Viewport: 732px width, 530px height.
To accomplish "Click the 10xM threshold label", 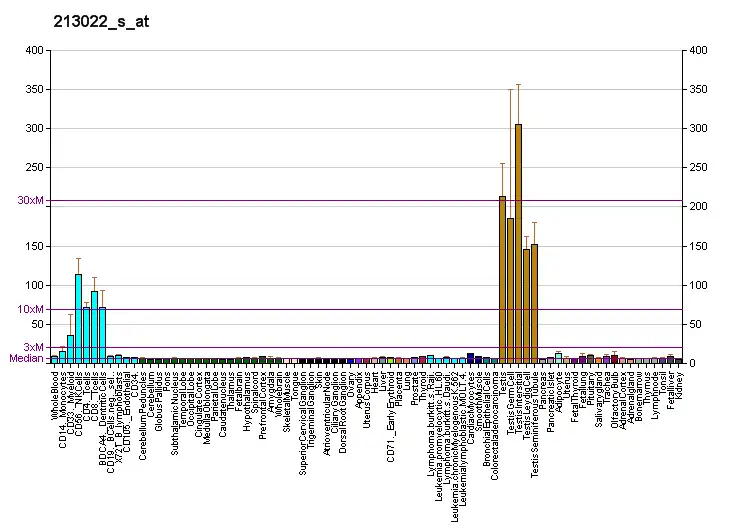I will pyautogui.click(x=31, y=309).
